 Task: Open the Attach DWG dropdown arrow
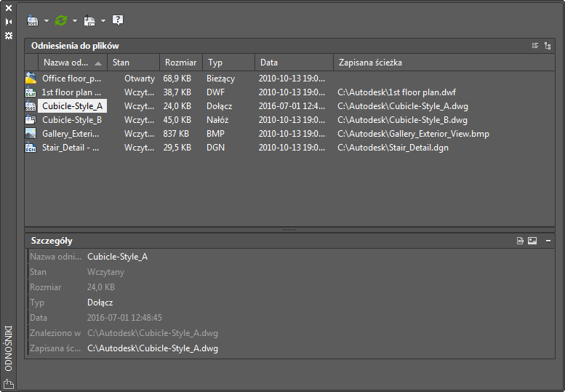46,20
